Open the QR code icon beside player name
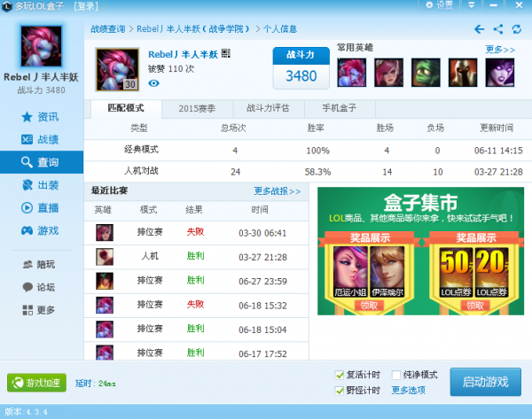This screenshot has height=419, width=532. point(226,53)
